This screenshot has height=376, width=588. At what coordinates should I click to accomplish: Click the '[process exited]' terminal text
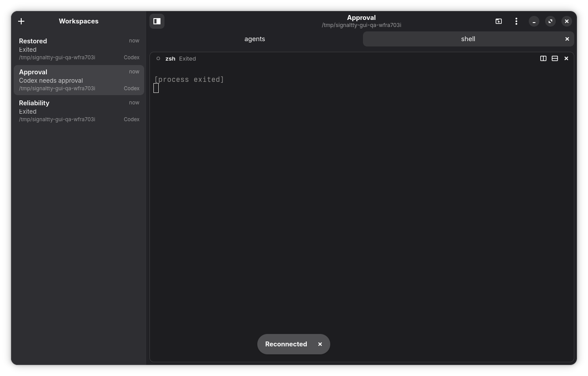(x=189, y=80)
